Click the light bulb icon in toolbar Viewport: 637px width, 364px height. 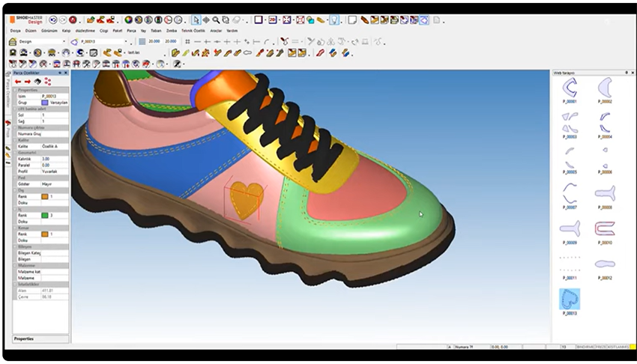pyautogui.click(x=333, y=20)
